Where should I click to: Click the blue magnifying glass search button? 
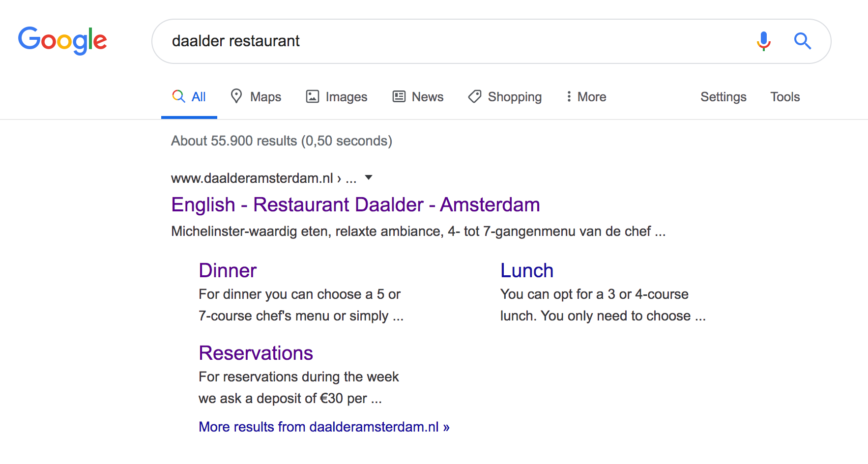pos(802,41)
